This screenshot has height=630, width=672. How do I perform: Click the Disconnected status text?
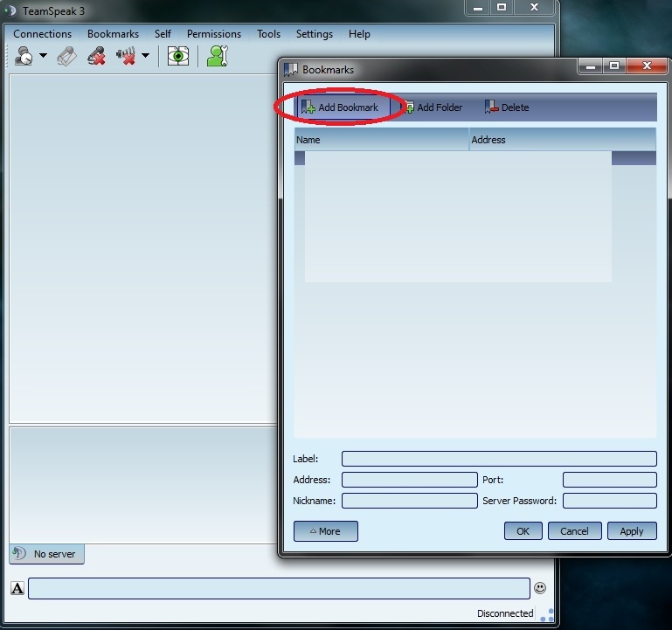point(505,613)
